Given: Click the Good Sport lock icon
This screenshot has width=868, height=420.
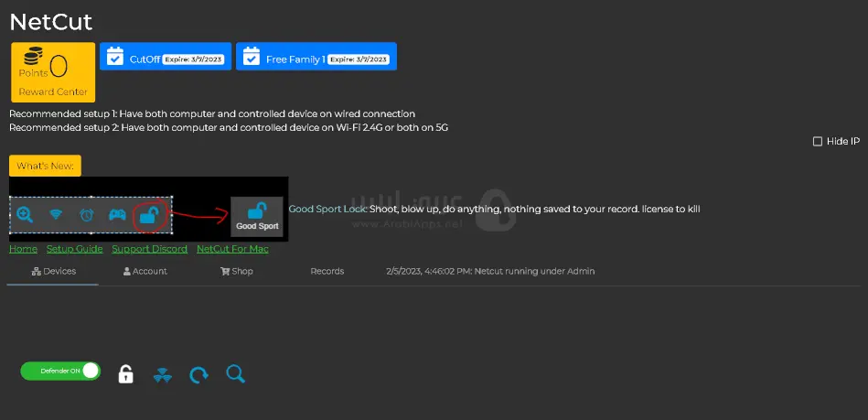Looking at the screenshot, I should pos(257,217).
